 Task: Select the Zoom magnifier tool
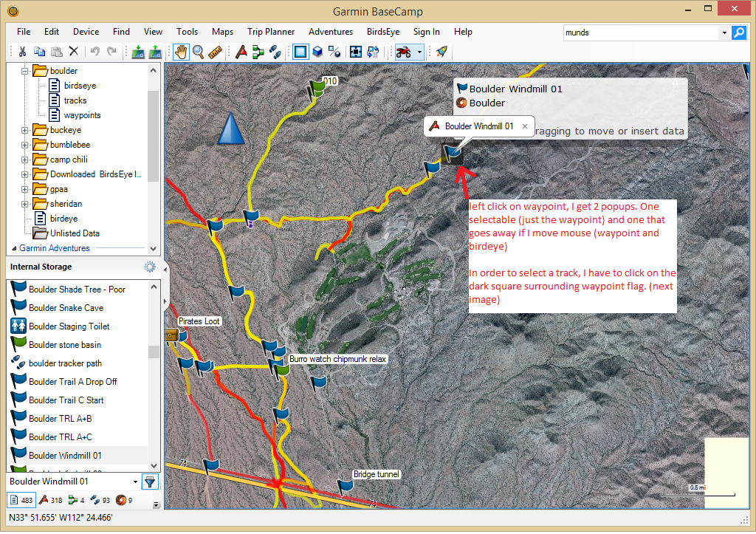(x=198, y=52)
